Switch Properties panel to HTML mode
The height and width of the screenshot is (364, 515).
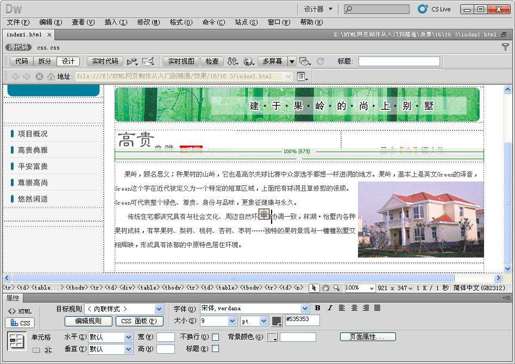click(x=20, y=311)
